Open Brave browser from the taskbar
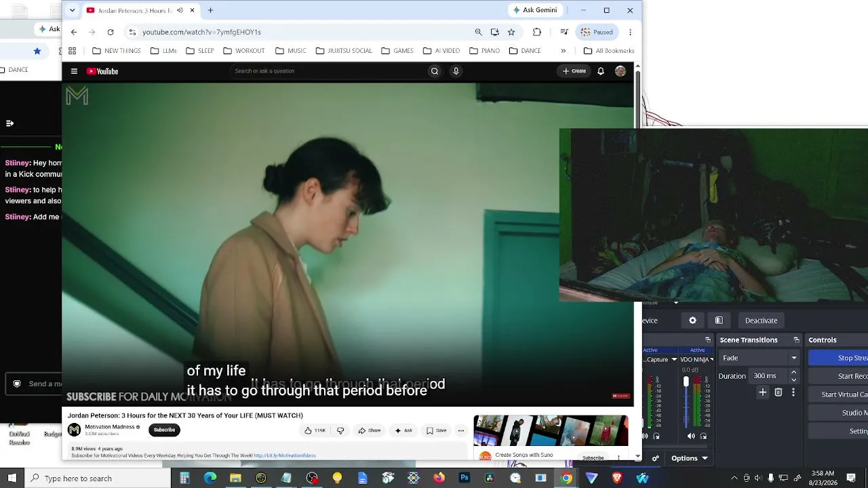The width and height of the screenshot is (868, 488). click(x=617, y=478)
